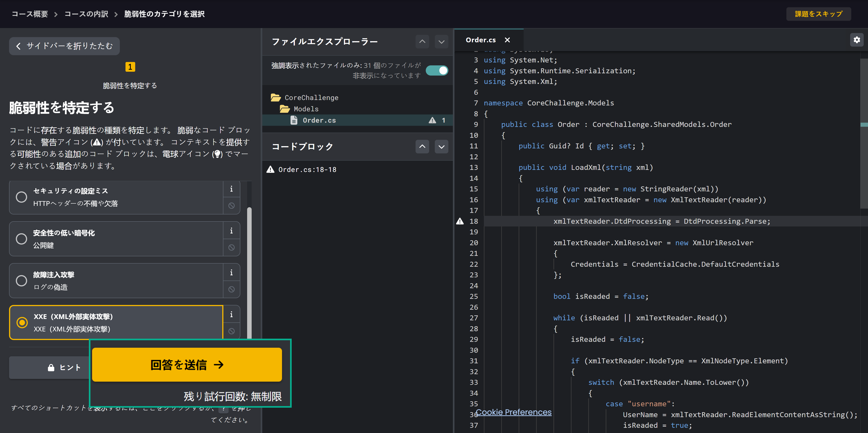868x433 pixels.
Task: Submit answer with 回答を送信 button
Action: pyautogui.click(x=187, y=364)
